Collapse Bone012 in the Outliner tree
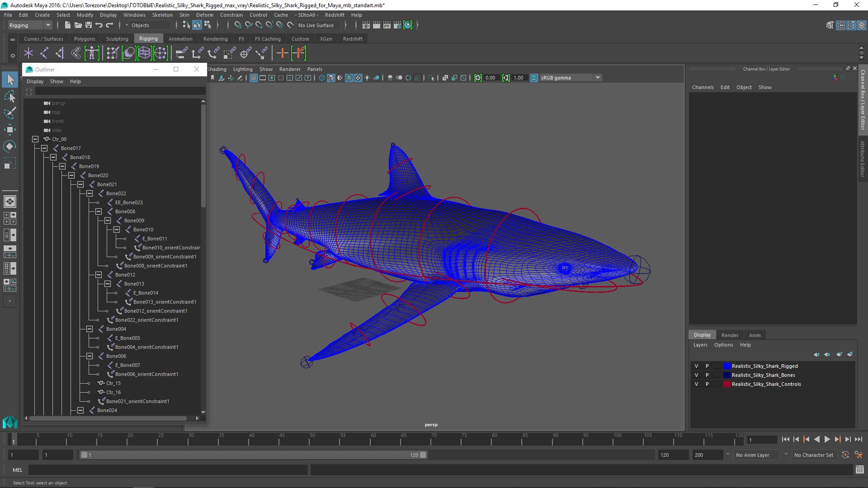This screenshot has width=868, height=488. [99, 275]
